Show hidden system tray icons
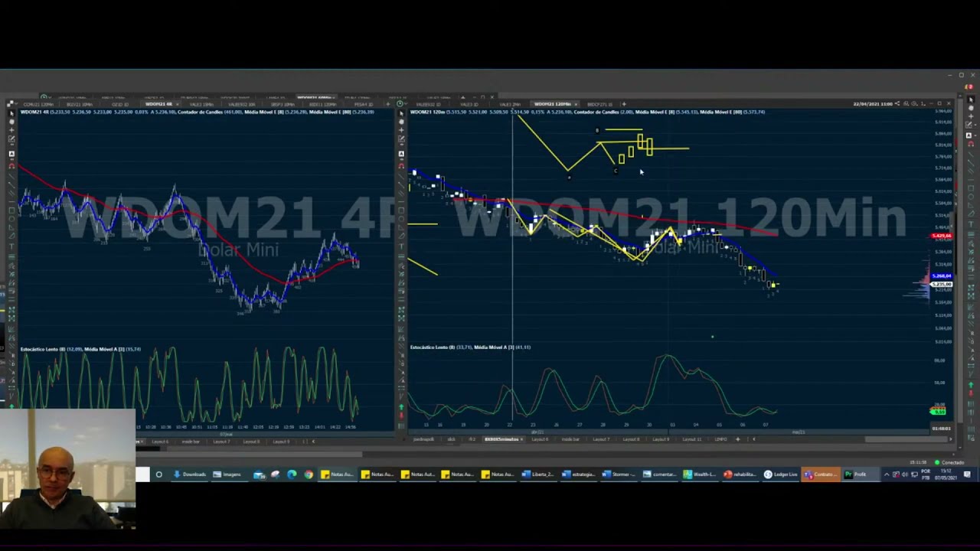The width and height of the screenshot is (980, 551). coord(887,474)
